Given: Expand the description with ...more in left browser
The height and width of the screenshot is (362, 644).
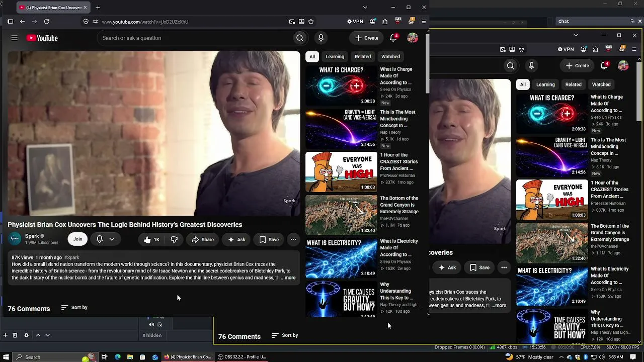Looking at the screenshot, I should (288, 278).
